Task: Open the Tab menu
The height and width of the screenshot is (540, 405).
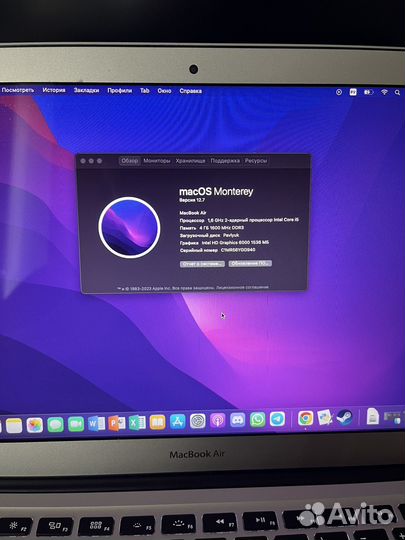Action: [145, 91]
